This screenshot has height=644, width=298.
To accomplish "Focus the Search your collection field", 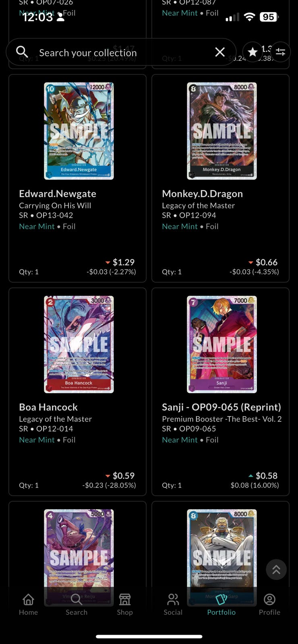I will pyautogui.click(x=121, y=52).
